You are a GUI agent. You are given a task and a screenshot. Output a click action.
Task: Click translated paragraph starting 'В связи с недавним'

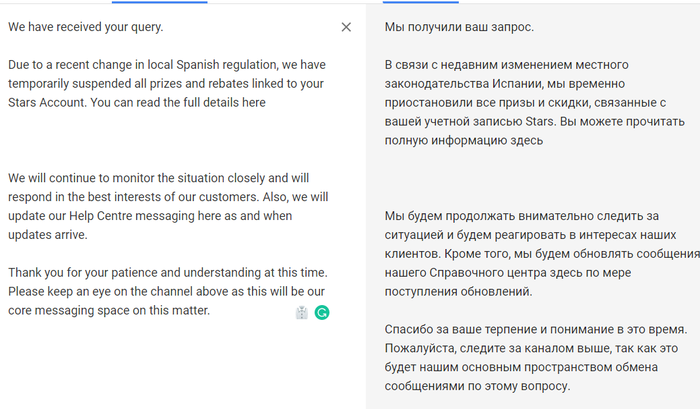coord(535,102)
